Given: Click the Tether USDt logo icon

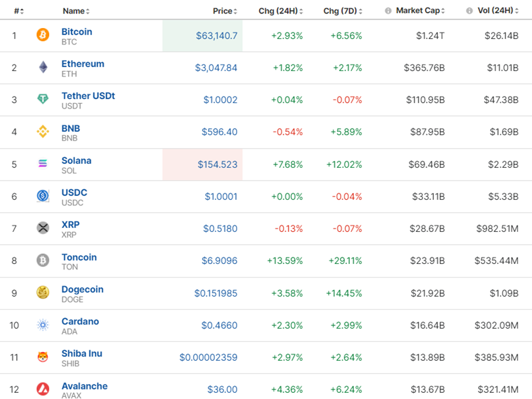Looking at the screenshot, I should (x=43, y=99).
